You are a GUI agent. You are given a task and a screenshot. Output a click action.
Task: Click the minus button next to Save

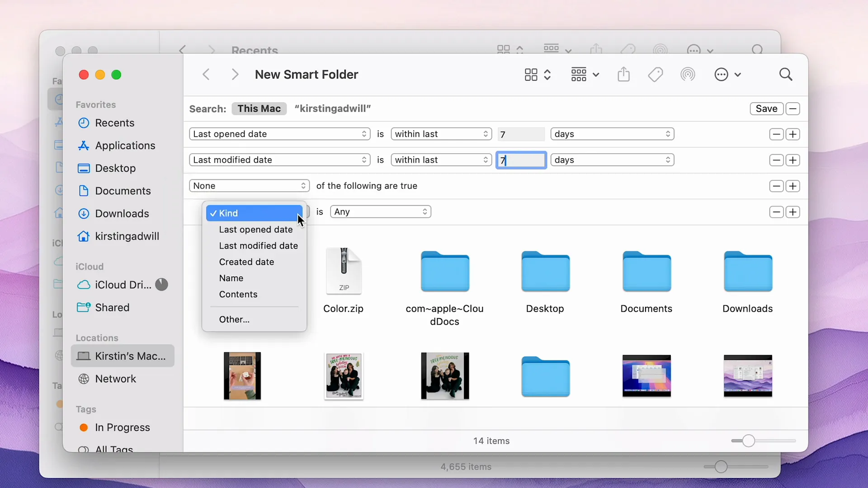[793, 108]
